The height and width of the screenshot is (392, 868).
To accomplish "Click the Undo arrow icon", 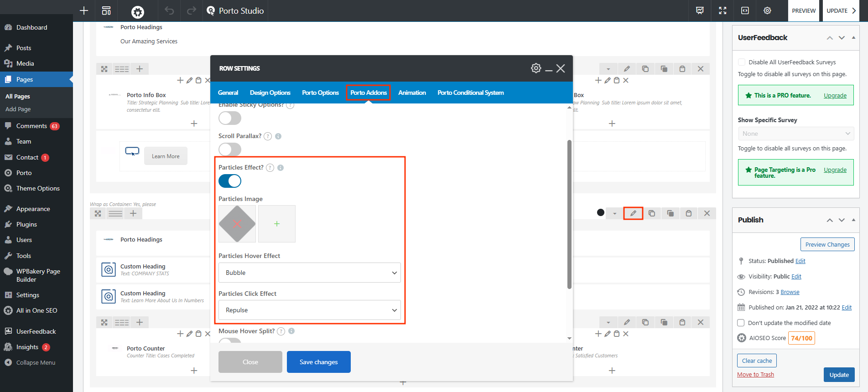I will (169, 10).
